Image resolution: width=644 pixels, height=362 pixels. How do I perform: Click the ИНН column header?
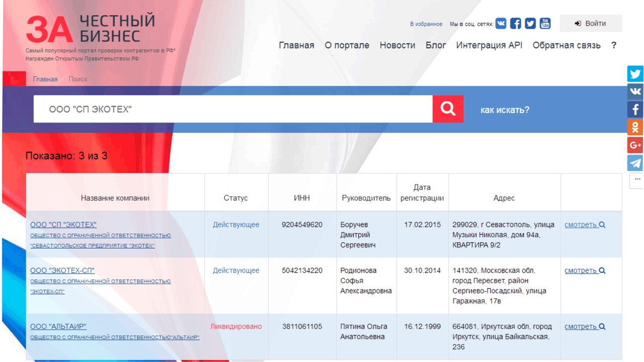tap(302, 198)
